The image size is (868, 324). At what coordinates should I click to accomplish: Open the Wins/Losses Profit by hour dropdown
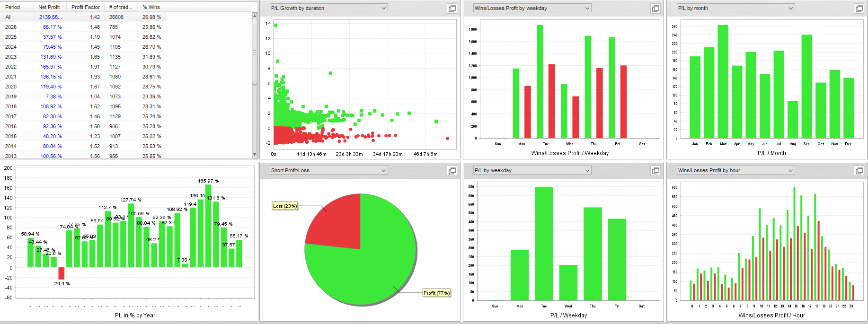(x=735, y=170)
